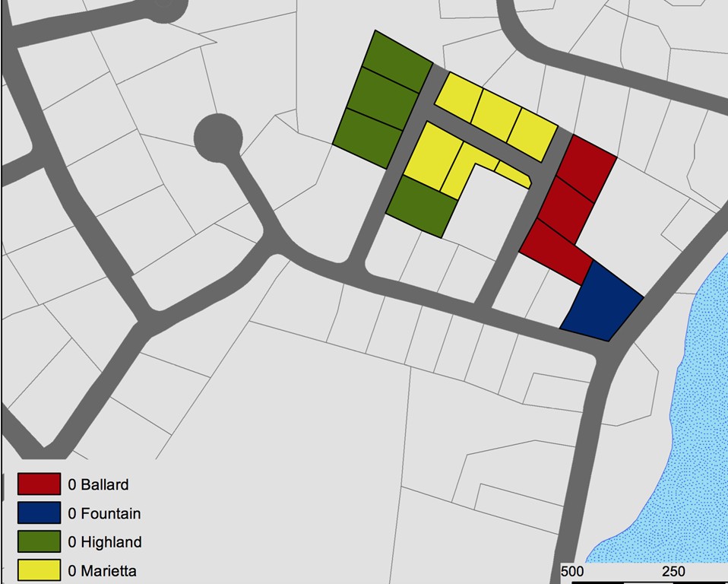This screenshot has width=728, height=584.
Task: Select the bottommost red Ballard parcel
Action: coord(556,252)
